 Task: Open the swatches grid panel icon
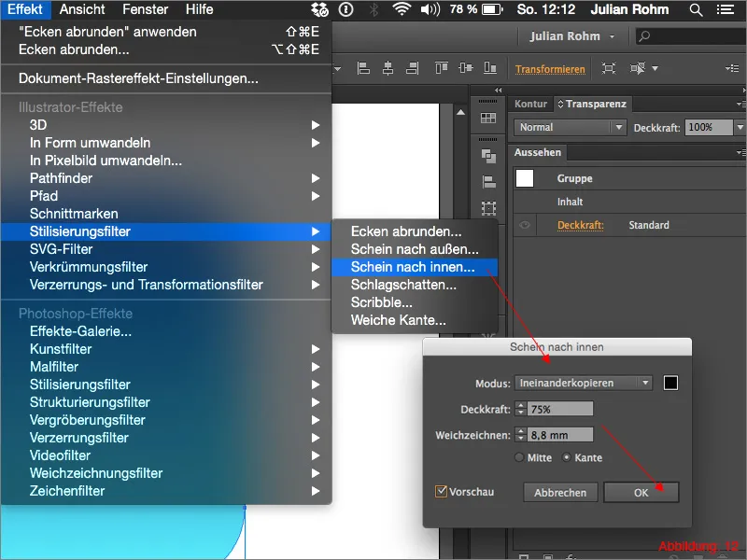(x=488, y=119)
